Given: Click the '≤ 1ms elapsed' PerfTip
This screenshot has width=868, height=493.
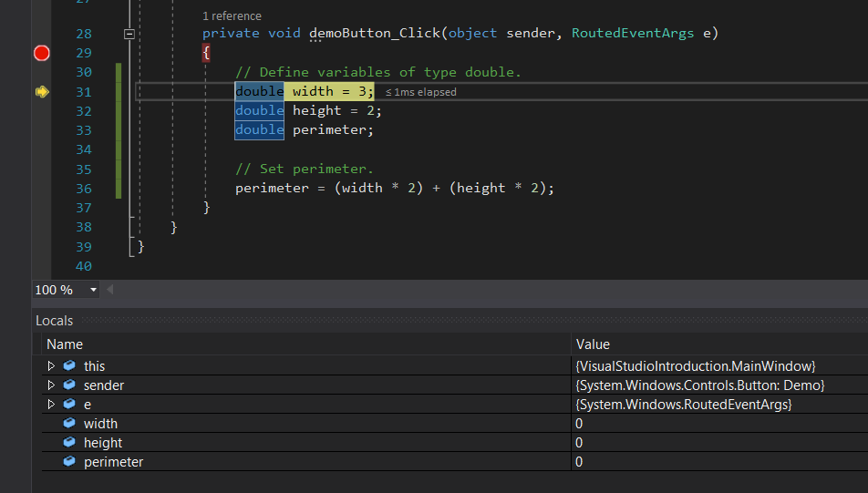Looking at the screenshot, I should tap(420, 92).
